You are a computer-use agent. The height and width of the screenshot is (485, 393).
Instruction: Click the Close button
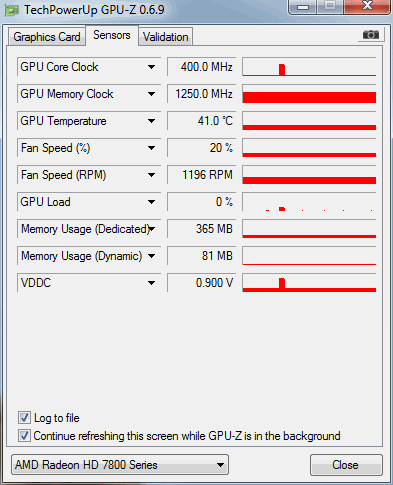pos(346,465)
